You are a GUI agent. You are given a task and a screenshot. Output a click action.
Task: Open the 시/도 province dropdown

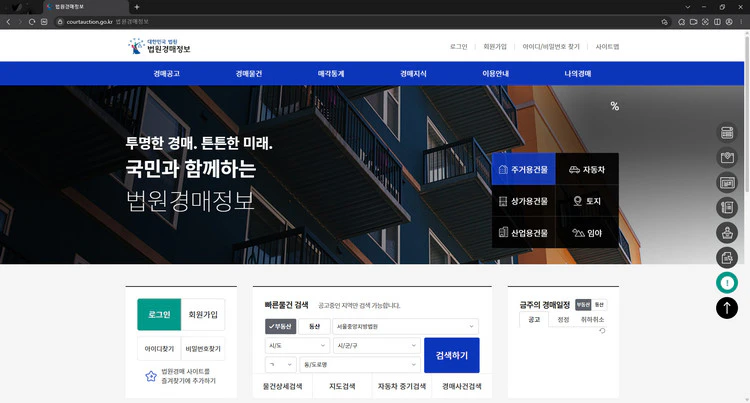click(297, 346)
